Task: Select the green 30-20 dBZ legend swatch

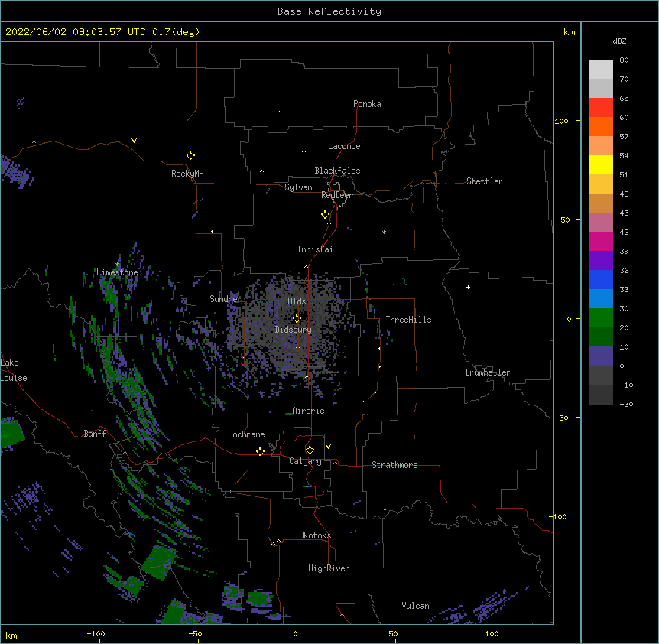Action: pyautogui.click(x=601, y=318)
